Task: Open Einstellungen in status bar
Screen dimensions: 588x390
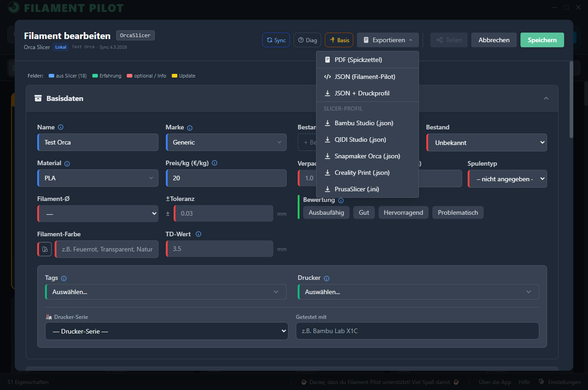Action: [x=564, y=382]
